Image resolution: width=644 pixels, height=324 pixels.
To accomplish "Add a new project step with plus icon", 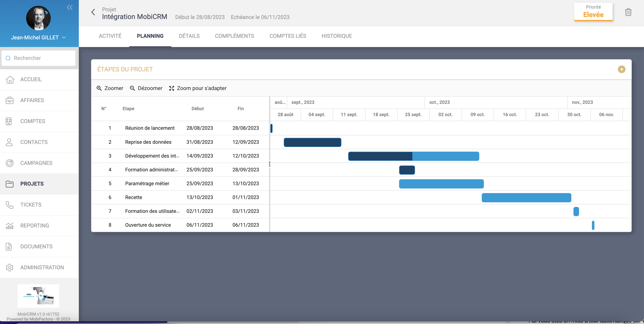I will coord(621,69).
